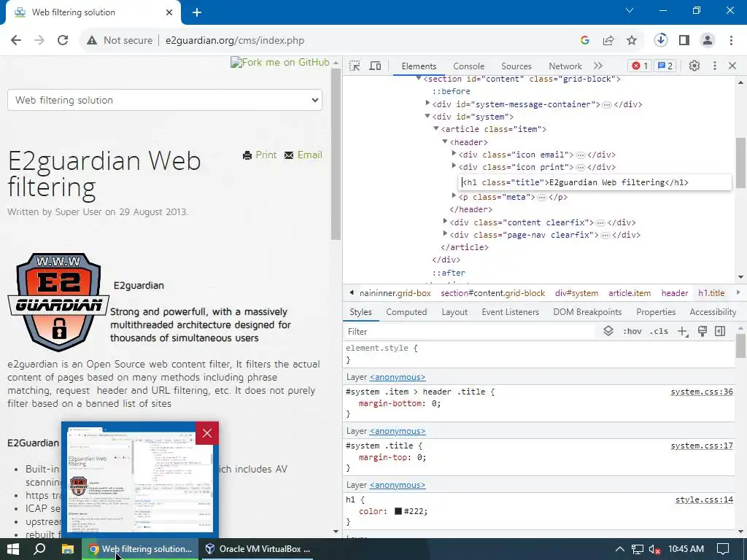
Task: Click the address bar URL
Action: [x=235, y=41]
